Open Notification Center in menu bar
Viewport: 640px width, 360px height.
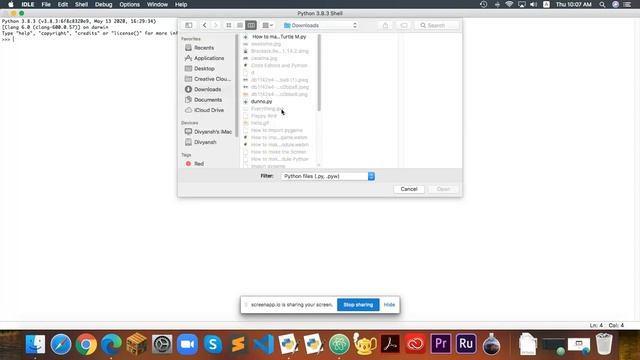click(627, 4)
